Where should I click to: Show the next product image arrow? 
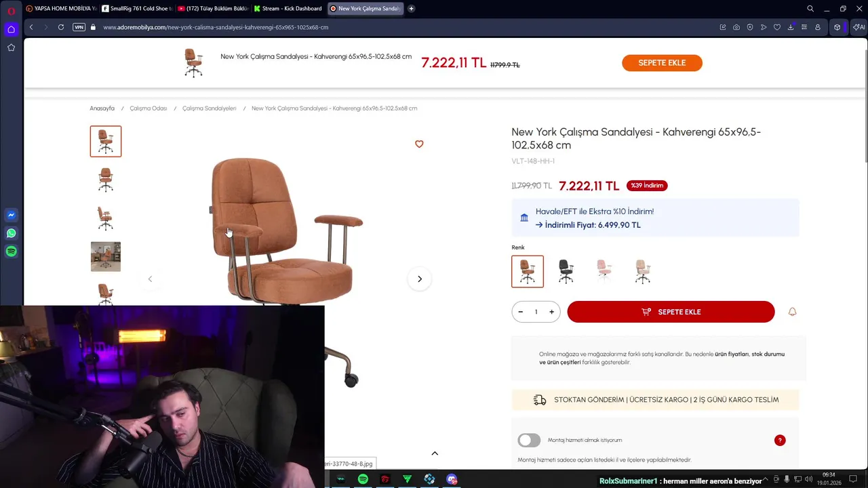pos(420,279)
